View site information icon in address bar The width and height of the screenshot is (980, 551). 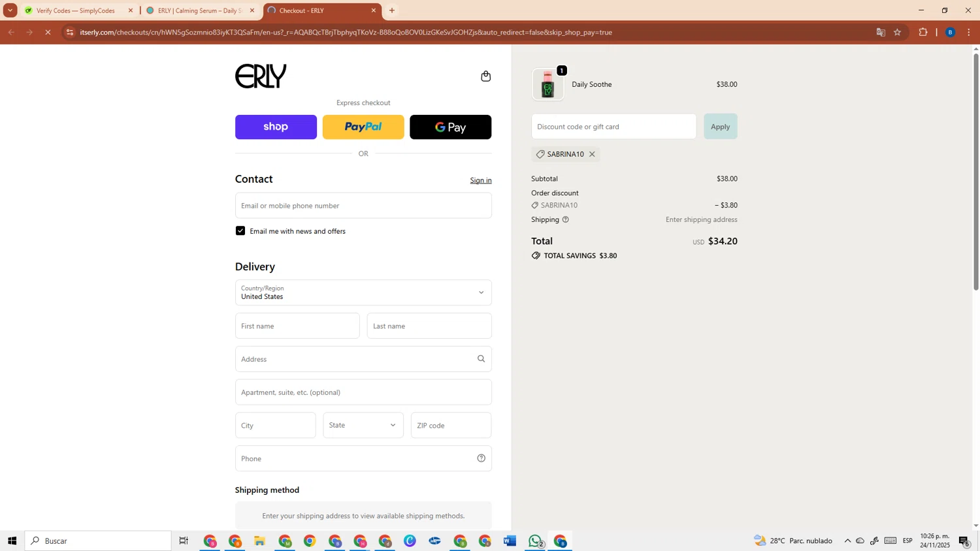tap(70, 32)
